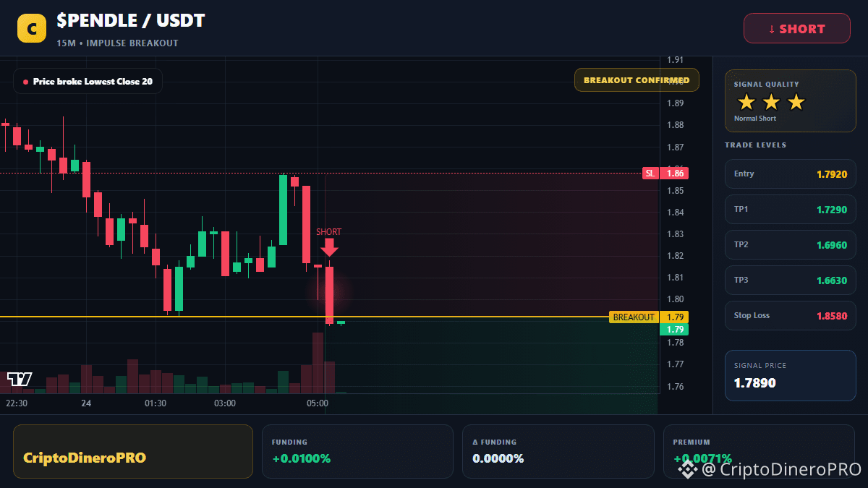This screenshot has width=868, height=488.
Task: Click the CriptoDineroPRO brand card
Action: coord(133,451)
